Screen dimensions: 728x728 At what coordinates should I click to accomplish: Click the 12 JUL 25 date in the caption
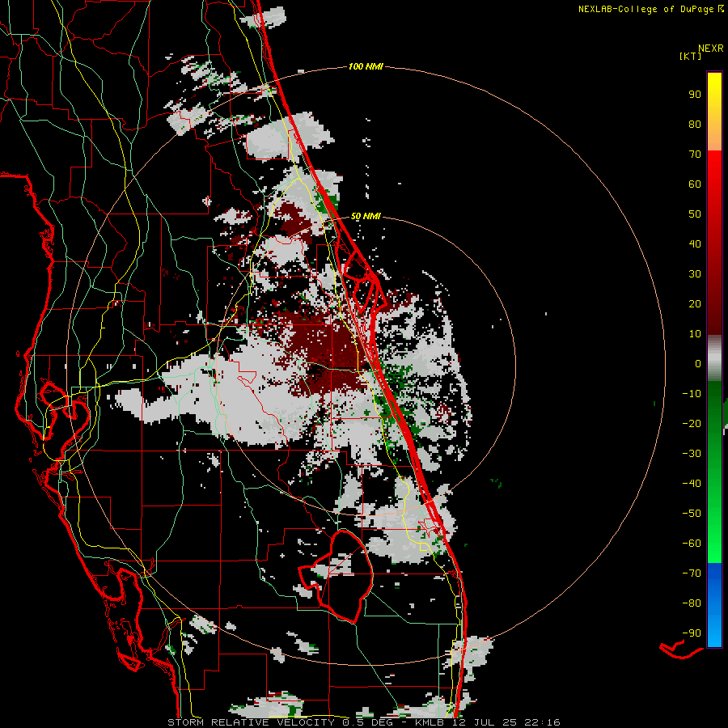coord(485,722)
